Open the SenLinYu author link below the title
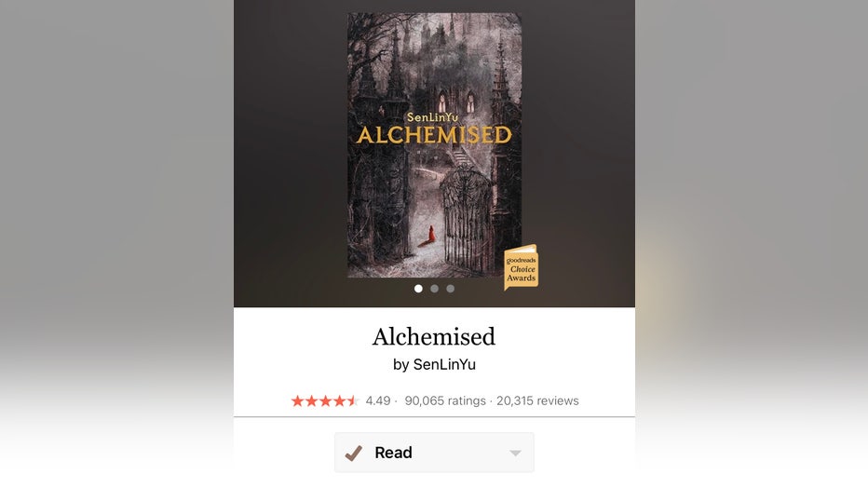Viewport: 868px width, 488px height. (444, 365)
